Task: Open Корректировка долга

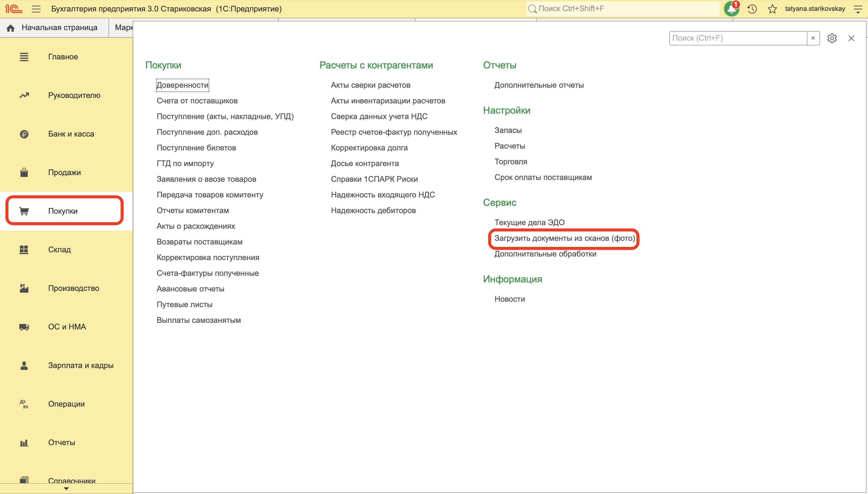Action: pyautogui.click(x=369, y=148)
